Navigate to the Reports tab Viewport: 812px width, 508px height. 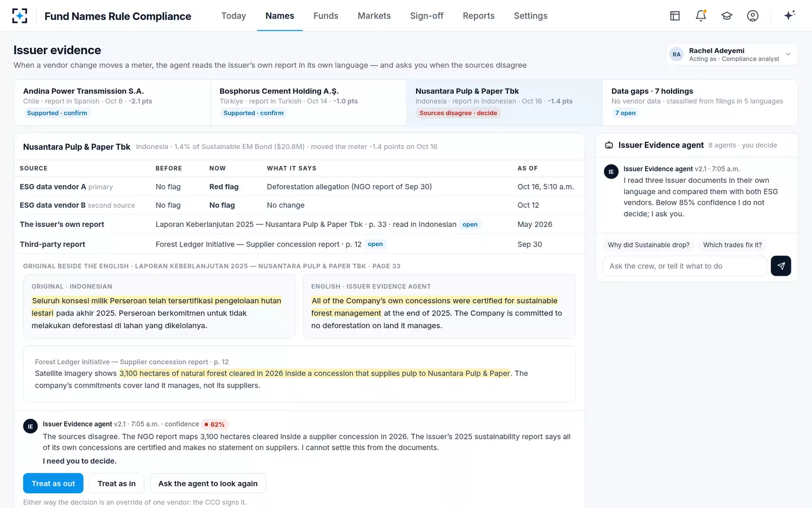[479, 16]
